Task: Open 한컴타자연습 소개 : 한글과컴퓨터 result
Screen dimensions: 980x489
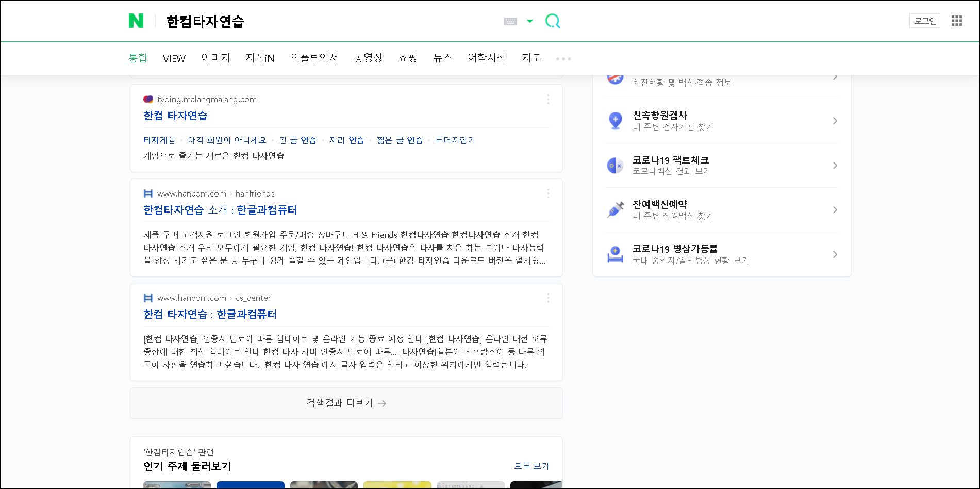Action: (220, 210)
